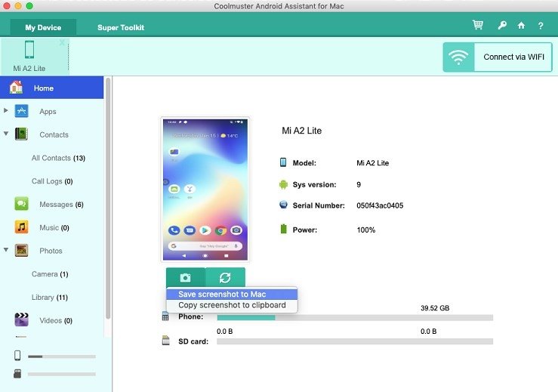Click Connect via WIFI button
This screenshot has width=558, height=392.
point(498,57)
